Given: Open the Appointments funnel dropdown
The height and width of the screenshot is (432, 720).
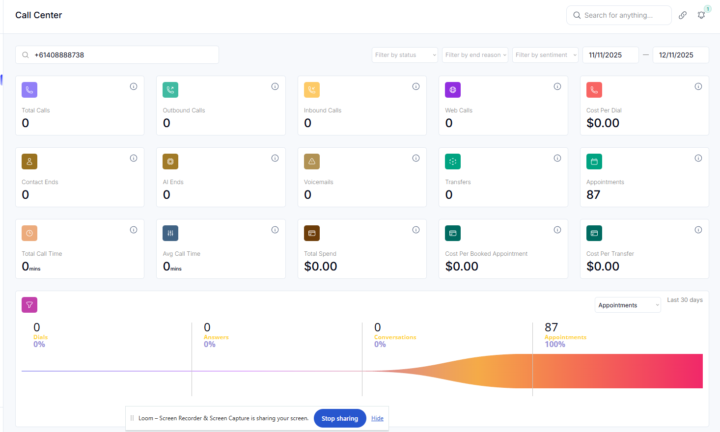Looking at the screenshot, I should point(627,305).
